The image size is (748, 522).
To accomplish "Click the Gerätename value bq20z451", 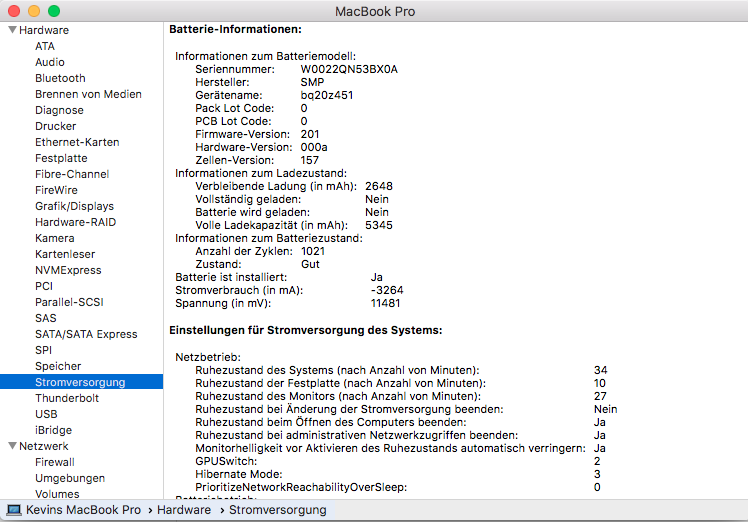I will [327, 95].
